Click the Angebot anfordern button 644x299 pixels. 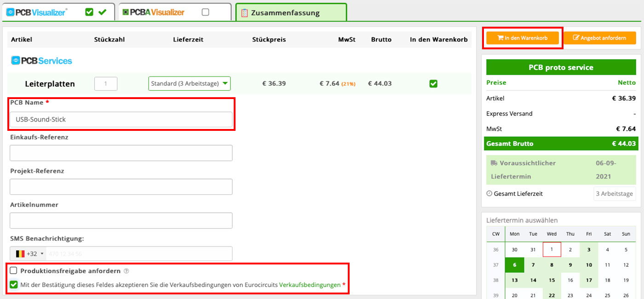click(599, 38)
